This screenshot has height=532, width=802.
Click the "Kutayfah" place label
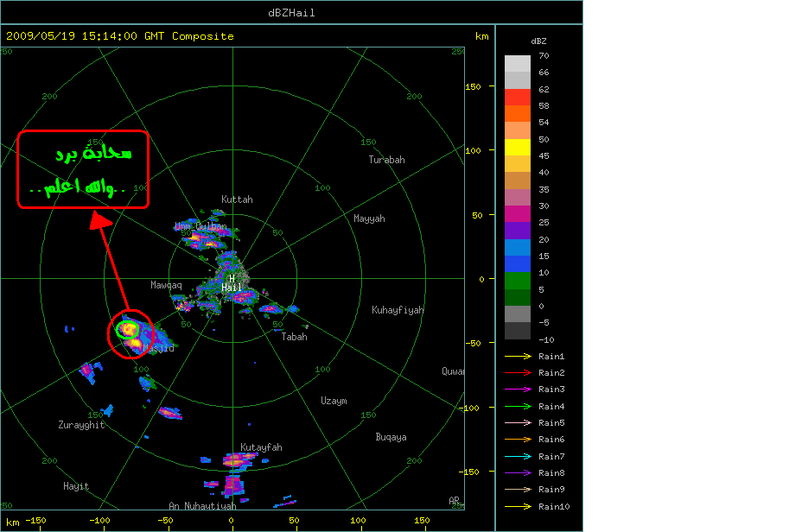[261, 447]
